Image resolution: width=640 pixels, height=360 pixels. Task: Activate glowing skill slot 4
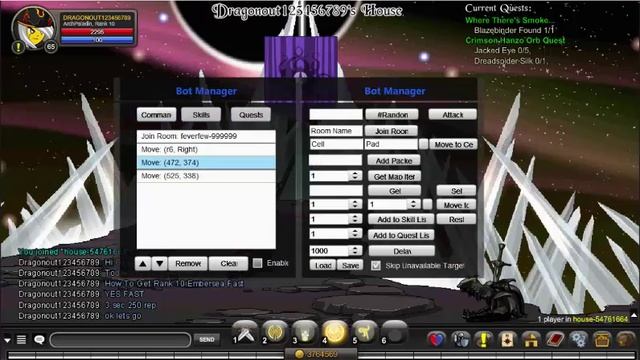(334, 333)
